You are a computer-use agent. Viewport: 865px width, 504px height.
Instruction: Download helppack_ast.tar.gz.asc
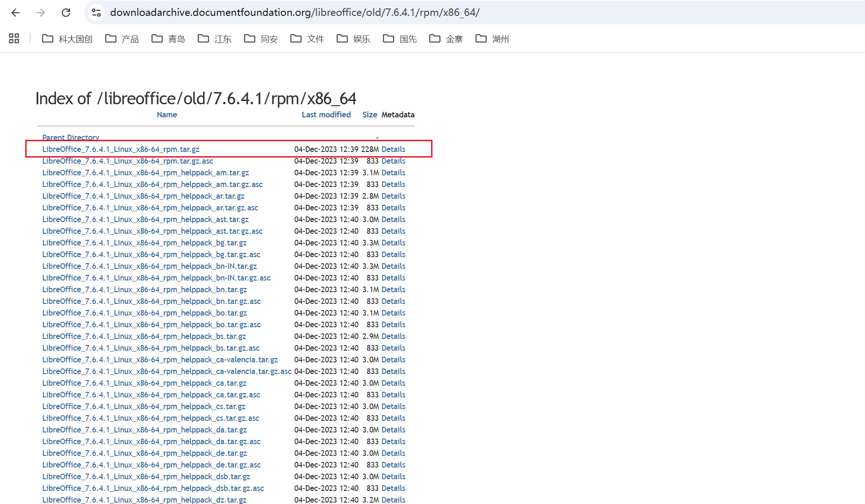click(152, 231)
